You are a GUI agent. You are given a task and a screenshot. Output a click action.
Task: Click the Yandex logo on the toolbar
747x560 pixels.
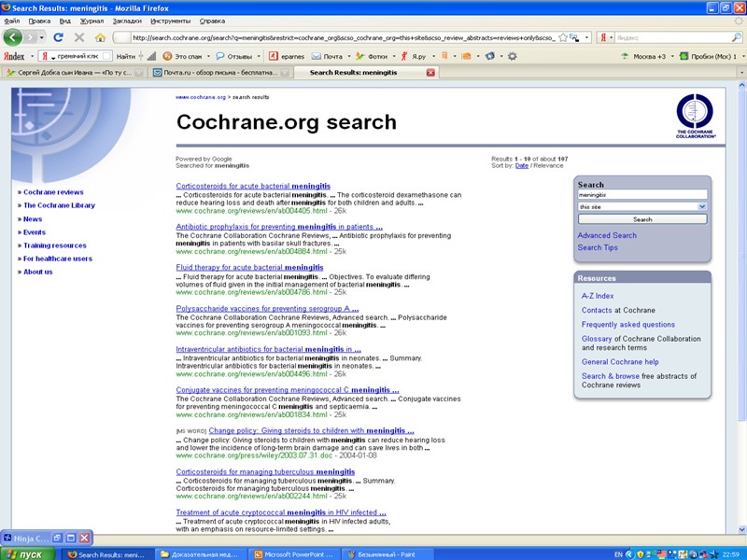click(14, 56)
